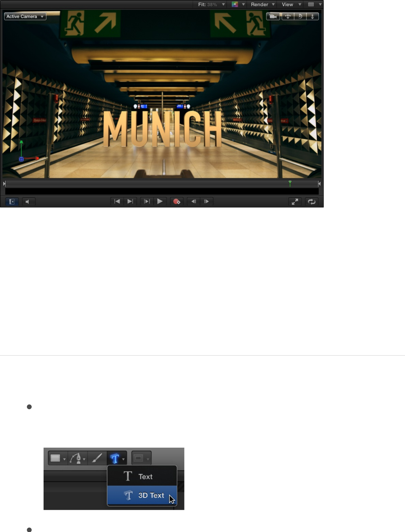Open the View menu
The width and height of the screenshot is (405, 532).
291,4
